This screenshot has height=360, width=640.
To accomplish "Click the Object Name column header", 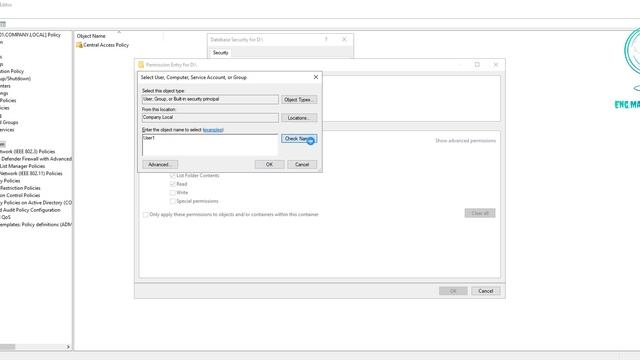I will click(91, 36).
